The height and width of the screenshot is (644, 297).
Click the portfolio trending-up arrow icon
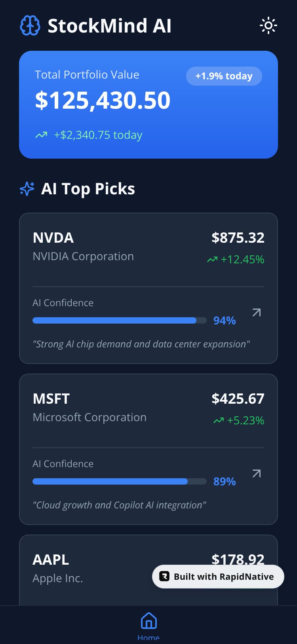coord(41,135)
